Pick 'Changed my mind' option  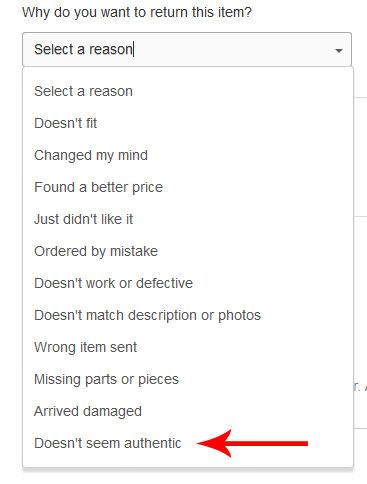tap(188, 155)
